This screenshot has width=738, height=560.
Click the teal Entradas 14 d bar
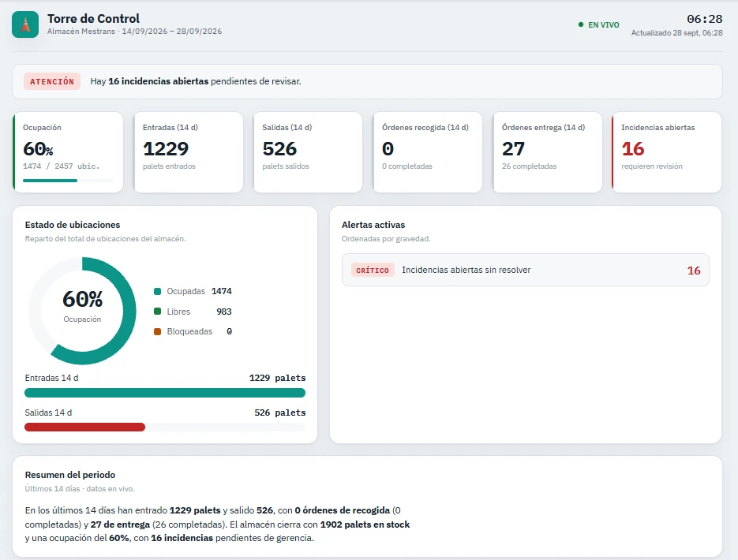click(165, 393)
